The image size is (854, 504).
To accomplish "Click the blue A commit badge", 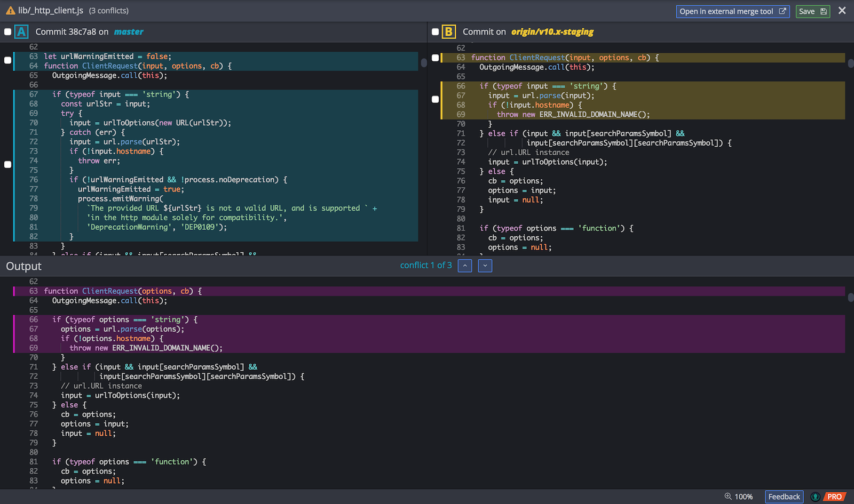I will click(x=21, y=32).
